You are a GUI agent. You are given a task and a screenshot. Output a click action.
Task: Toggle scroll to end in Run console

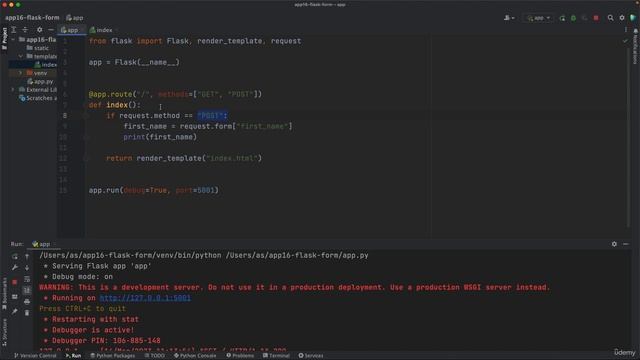[x=27, y=290]
